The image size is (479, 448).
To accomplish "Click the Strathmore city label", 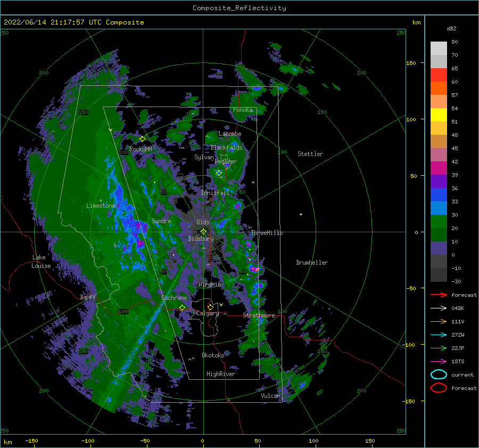I will [259, 315].
